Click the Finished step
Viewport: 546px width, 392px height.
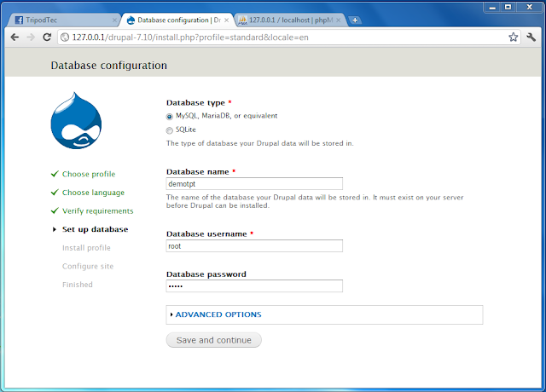coord(78,285)
